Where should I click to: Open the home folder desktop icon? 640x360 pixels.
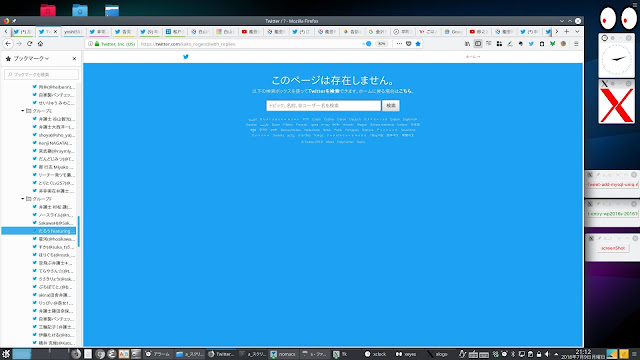(x=80, y=10)
